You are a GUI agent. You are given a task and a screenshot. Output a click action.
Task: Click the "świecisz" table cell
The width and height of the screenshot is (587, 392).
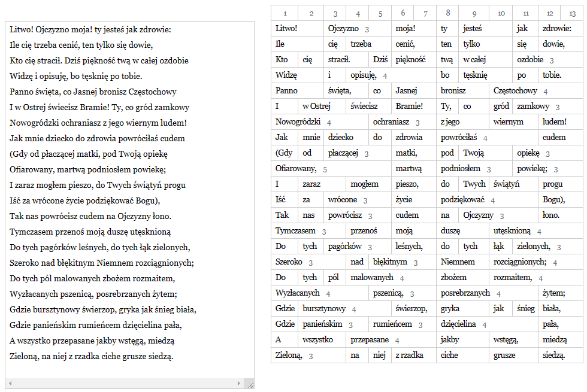(x=369, y=107)
